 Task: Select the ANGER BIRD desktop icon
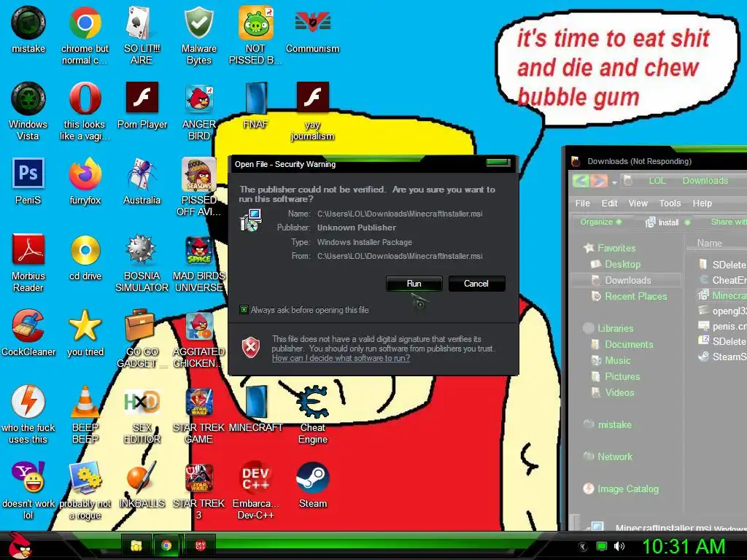pyautogui.click(x=198, y=111)
